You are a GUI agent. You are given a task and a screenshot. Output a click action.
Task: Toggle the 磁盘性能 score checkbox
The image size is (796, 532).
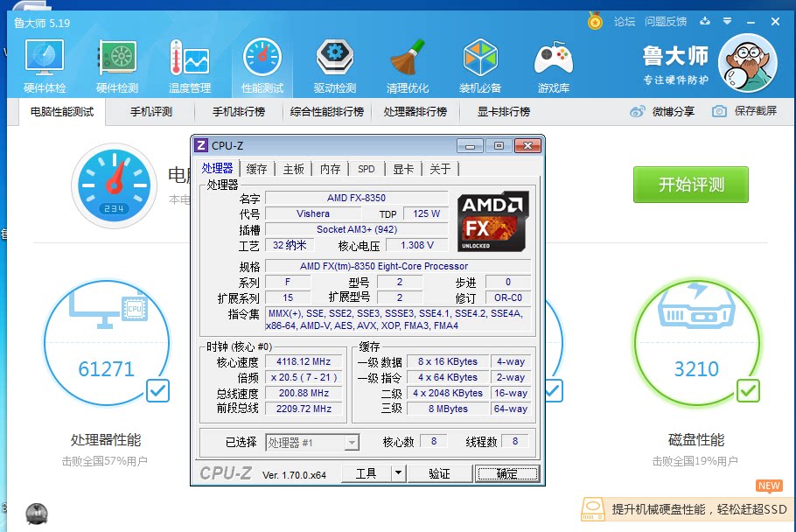pos(748,390)
